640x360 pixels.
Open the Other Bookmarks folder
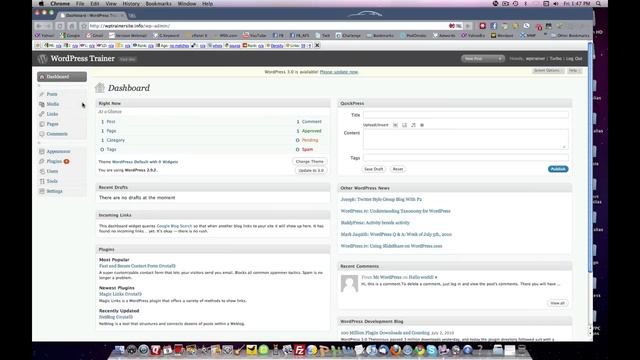click(x=570, y=36)
